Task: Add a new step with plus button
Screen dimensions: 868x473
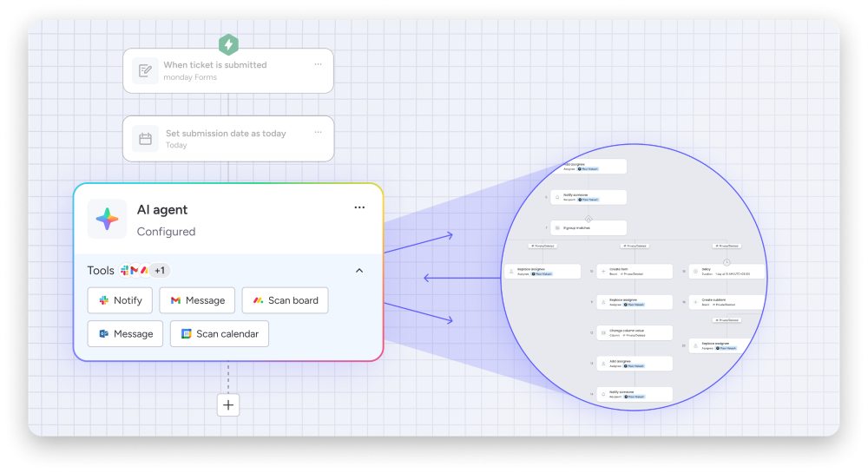Action: click(x=228, y=404)
